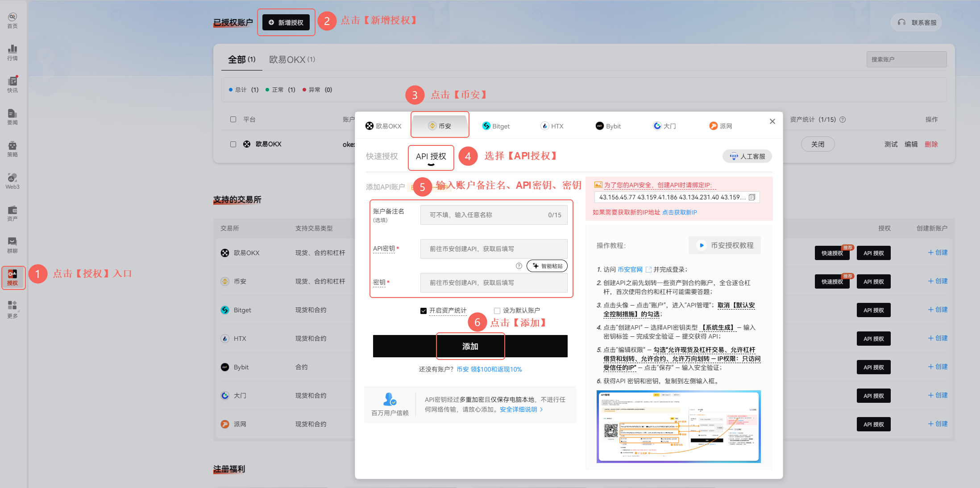The image size is (980, 488).
Task: Switch to the API 授权 tab
Action: point(431,157)
